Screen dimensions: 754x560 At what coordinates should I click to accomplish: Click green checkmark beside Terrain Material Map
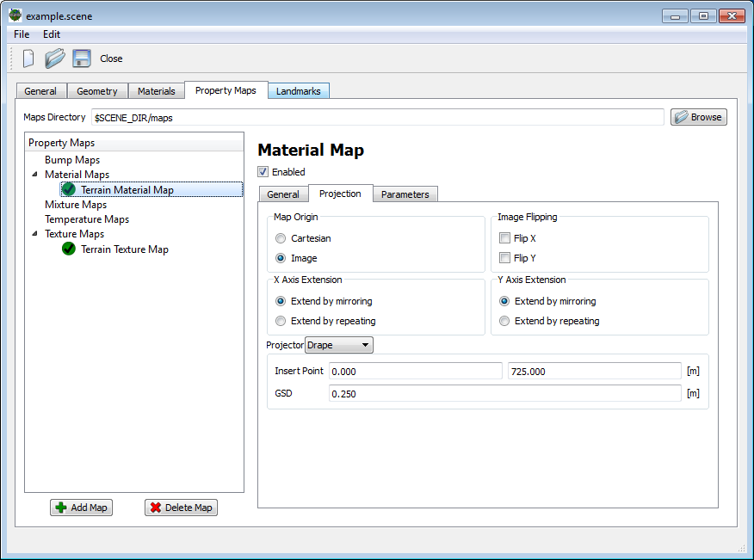[69, 190]
